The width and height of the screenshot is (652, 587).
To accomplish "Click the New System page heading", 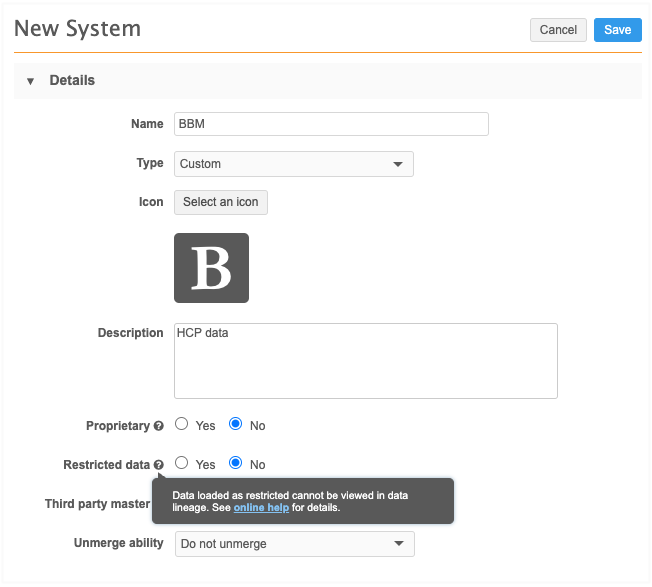I will 78,29.
